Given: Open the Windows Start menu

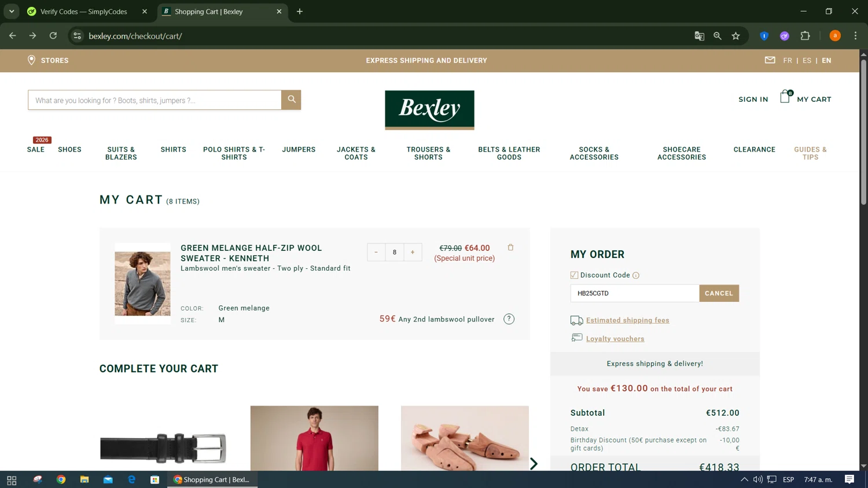Looking at the screenshot, I should coord(12,480).
